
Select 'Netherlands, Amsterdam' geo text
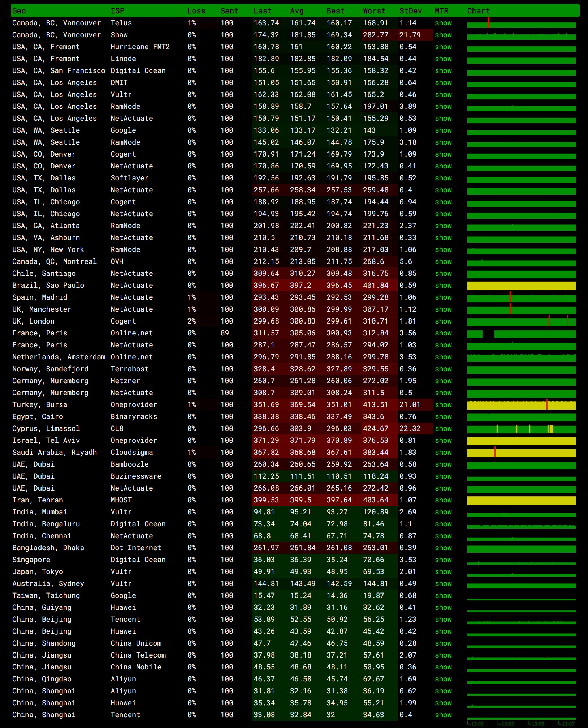(59, 357)
